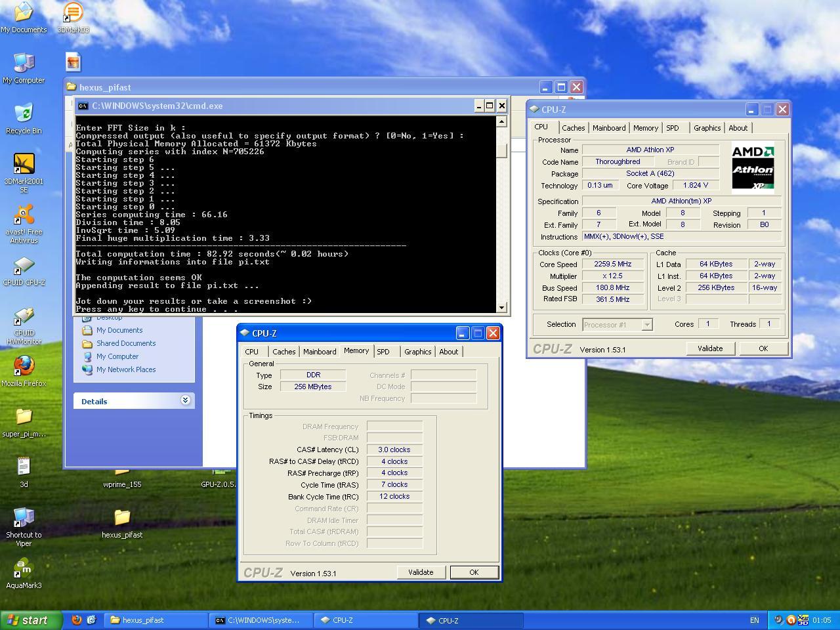Click the Code Name Thoroughbred field

[x=618, y=161]
